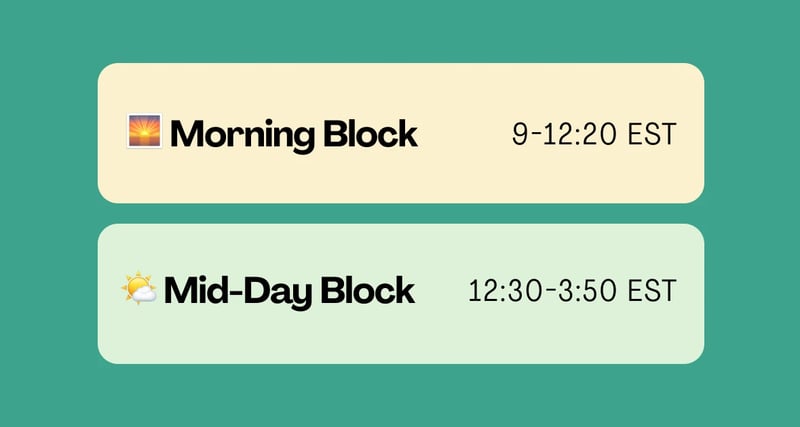Select the Morning Block title

293,134
